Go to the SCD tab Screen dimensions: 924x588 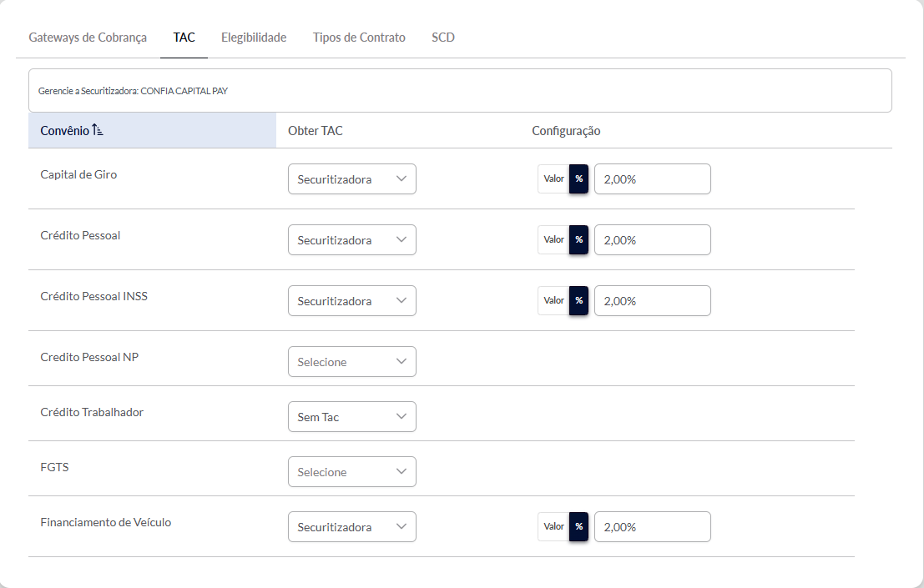point(443,38)
